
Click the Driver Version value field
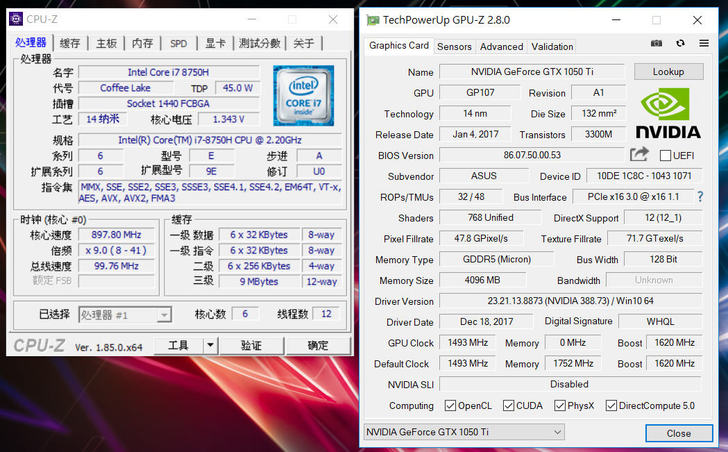point(570,301)
